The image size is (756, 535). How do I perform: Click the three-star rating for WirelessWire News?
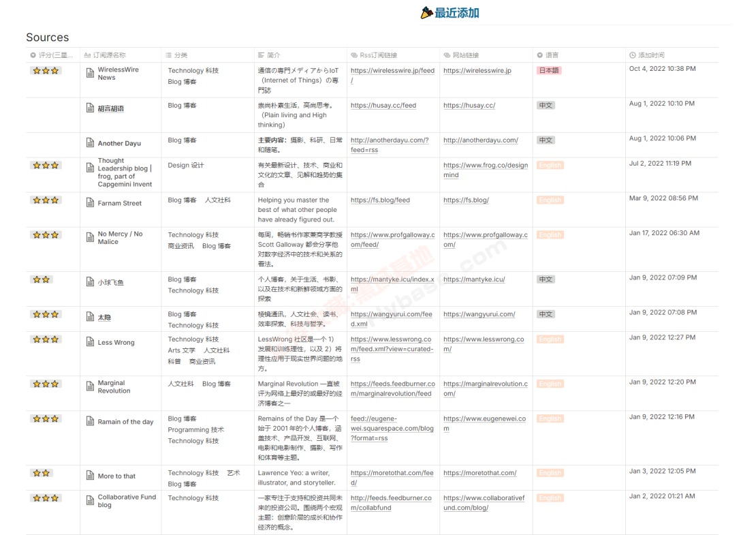(x=46, y=71)
